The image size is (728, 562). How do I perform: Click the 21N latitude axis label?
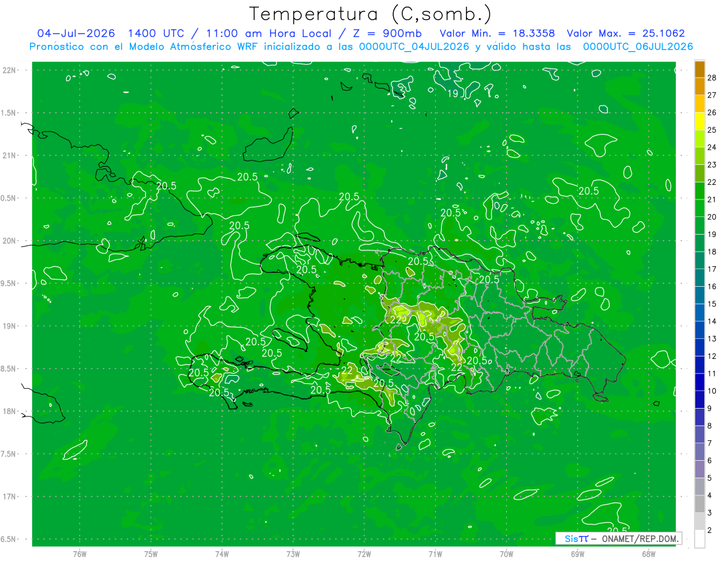pos(10,155)
